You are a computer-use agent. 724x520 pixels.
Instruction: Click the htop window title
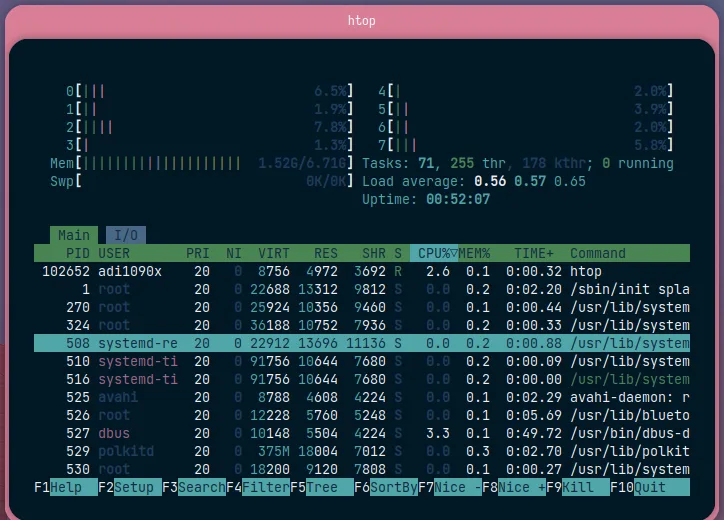pyautogui.click(x=362, y=21)
